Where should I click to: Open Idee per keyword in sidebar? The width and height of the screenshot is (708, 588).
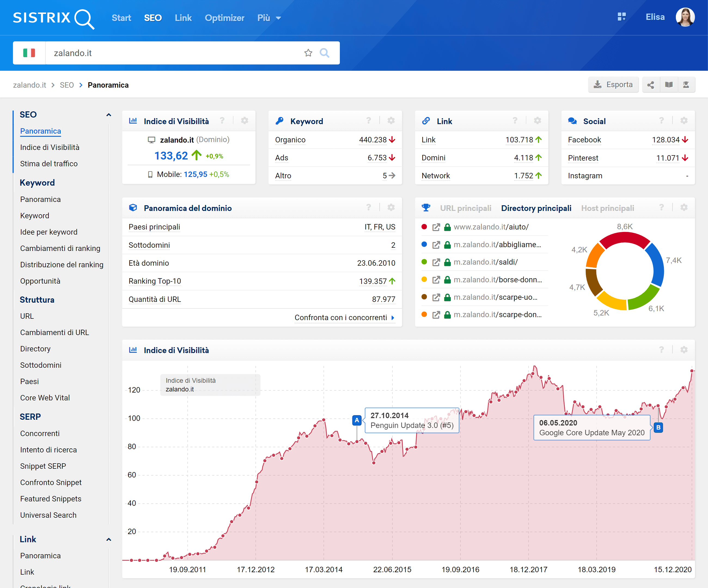(49, 232)
